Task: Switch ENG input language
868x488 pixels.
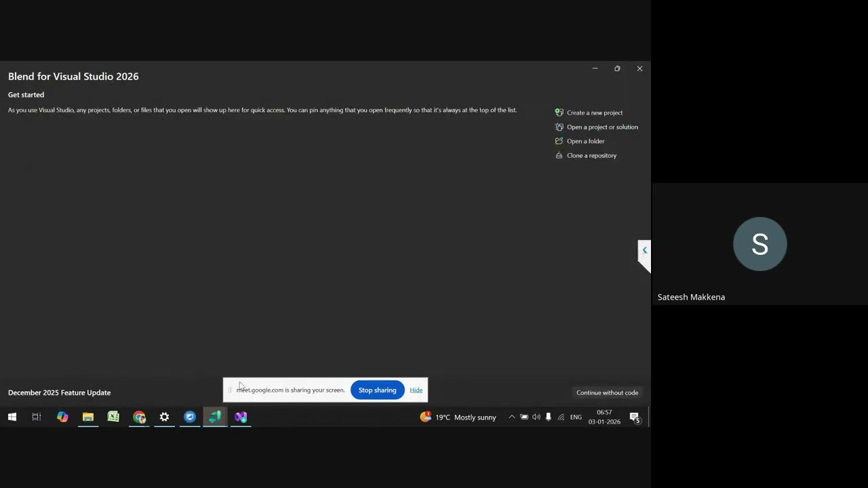Action: [x=576, y=417]
